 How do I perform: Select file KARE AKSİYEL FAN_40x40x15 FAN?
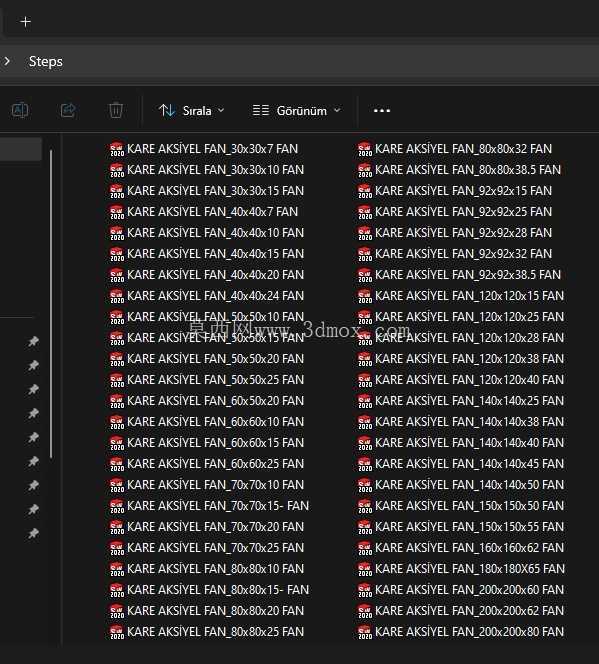pyautogui.click(x=207, y=254)
